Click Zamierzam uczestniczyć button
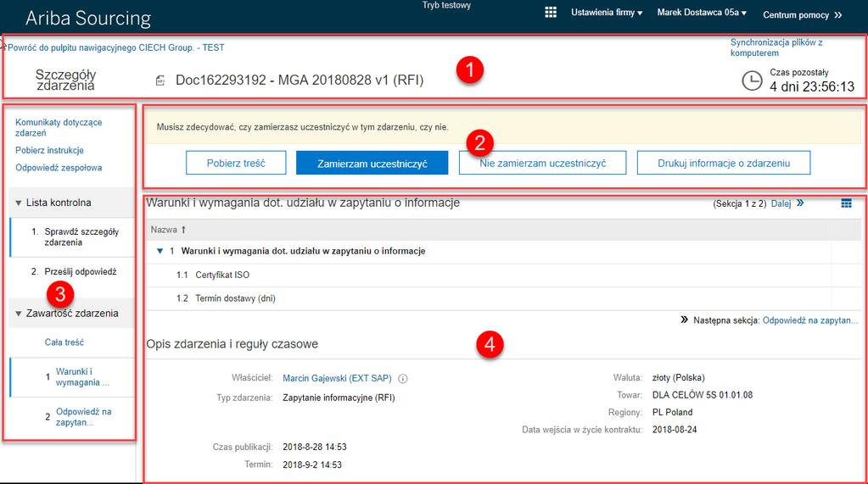Image resolution: width=868 pixels, height=484 pixels. [x=372, y=164]
